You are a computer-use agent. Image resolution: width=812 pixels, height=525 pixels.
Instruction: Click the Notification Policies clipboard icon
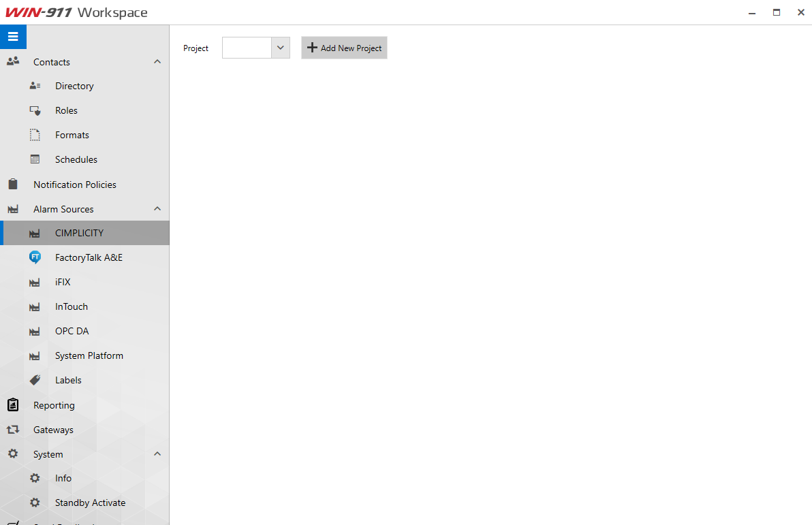coord(13,184)
